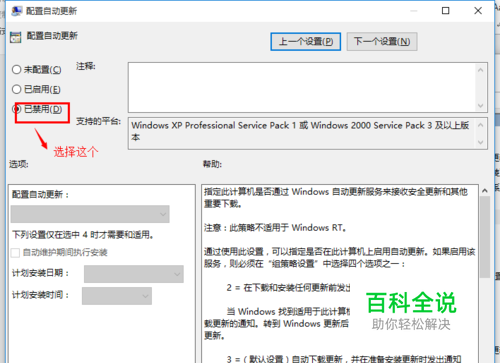Click the supported platforms scroll up arrow

tap(480, 125)
